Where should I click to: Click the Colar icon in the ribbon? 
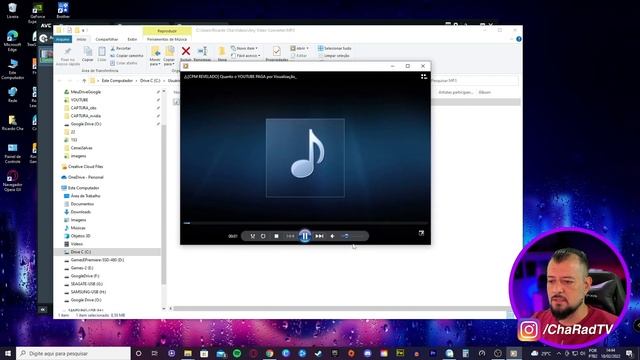(102, 52)
